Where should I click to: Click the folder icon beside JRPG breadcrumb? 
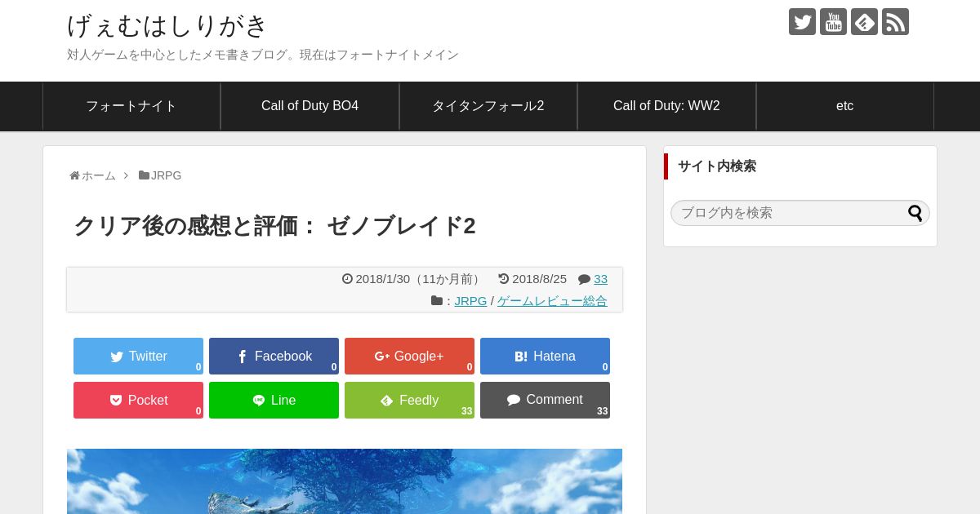tap(144, 175)
